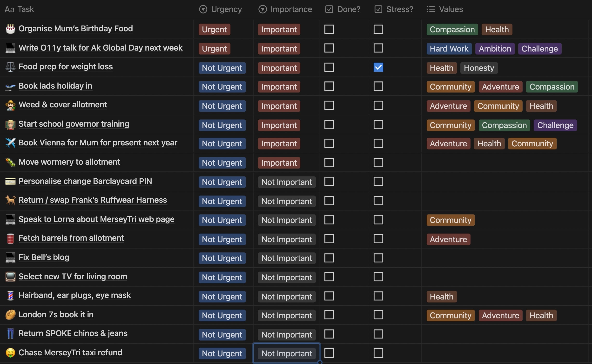592x364 pixels.
Task: Open the Start school governor training page
Action: (74, 124)
